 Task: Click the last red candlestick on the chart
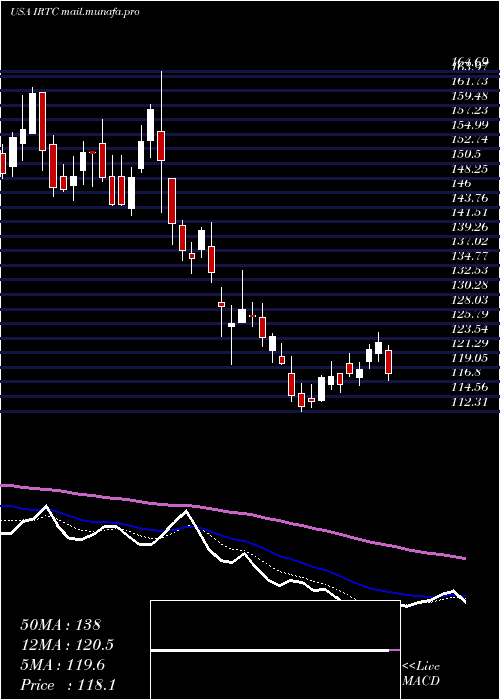tap(388, 362)
